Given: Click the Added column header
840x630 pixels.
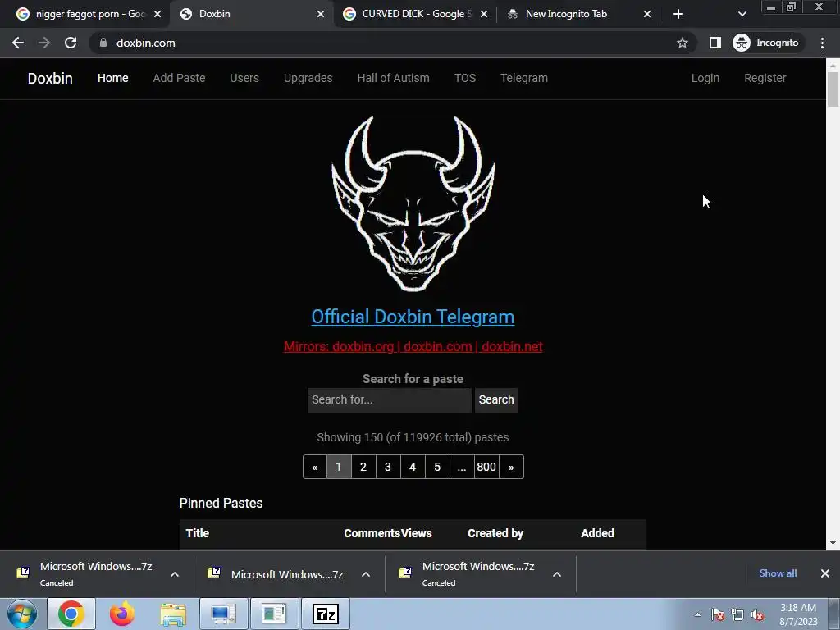Looking at the screenshot, I should 598,533.
